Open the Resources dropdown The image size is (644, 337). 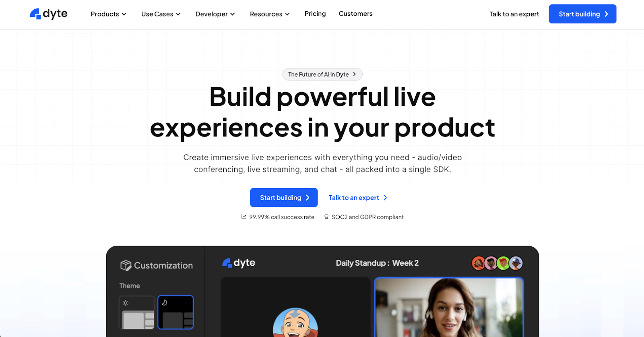click(x=270, y=14)
